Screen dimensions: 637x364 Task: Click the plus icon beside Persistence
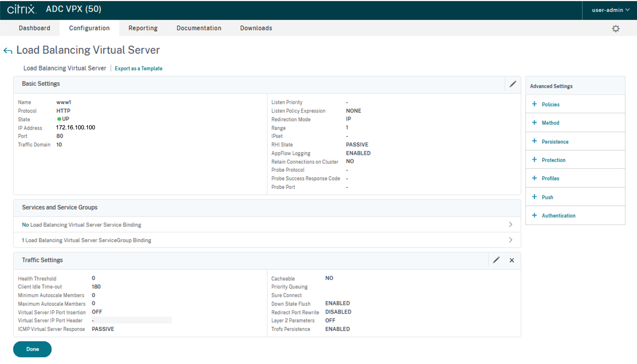534,141
